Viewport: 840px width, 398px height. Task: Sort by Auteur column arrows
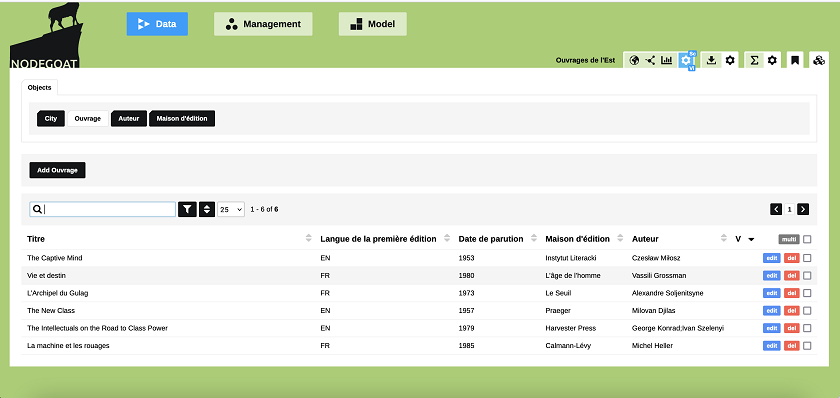[725, 239]
